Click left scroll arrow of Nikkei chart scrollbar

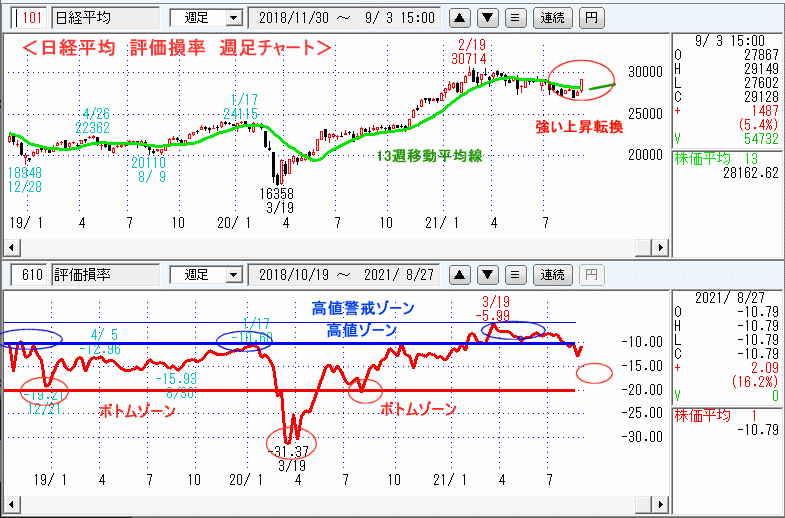[x=12, y=247]
